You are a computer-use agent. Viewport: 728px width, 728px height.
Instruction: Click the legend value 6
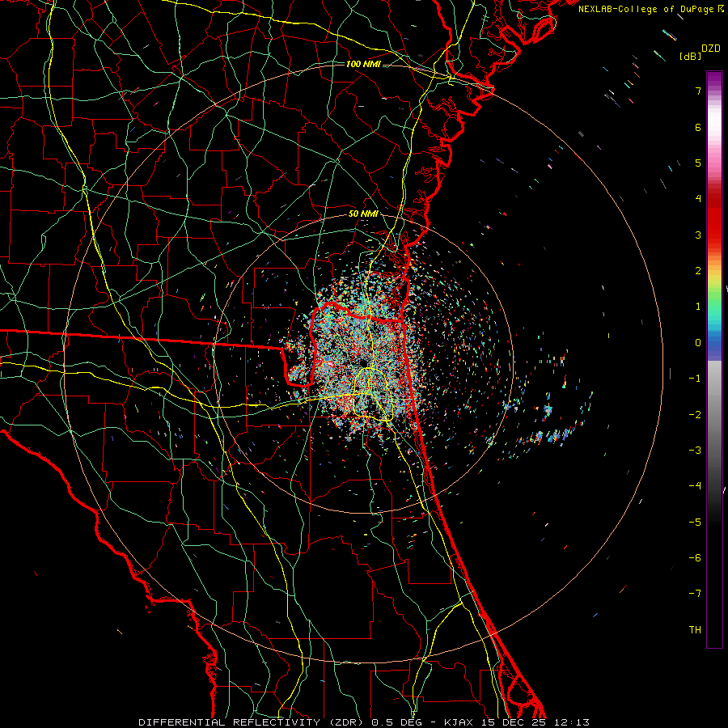pos(698,127)
